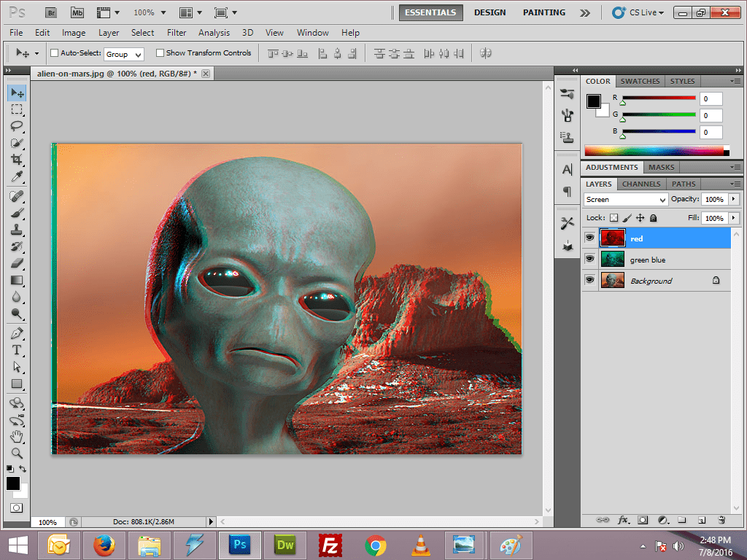
Task: Switch to the Masks tab
Action: pyautogui.click(x=661, y=168)
